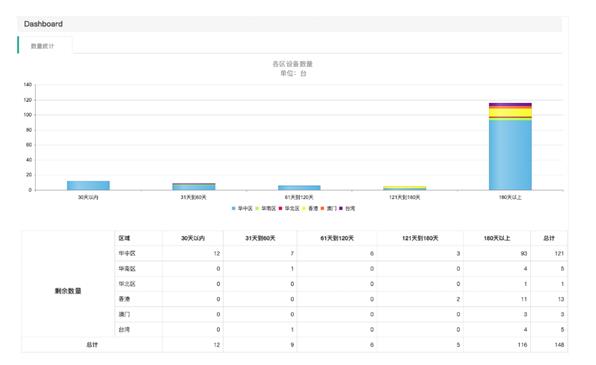Screen dimensions: 596x365
Task: Click purple 台湾 segment atop 180天以上 bar
Action: tap(510, 105)
